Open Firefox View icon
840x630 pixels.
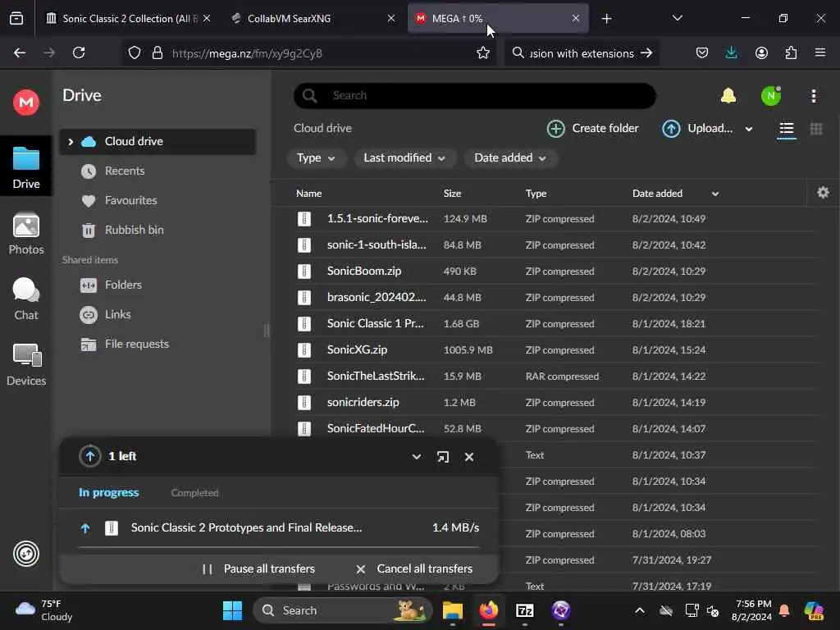16,18
